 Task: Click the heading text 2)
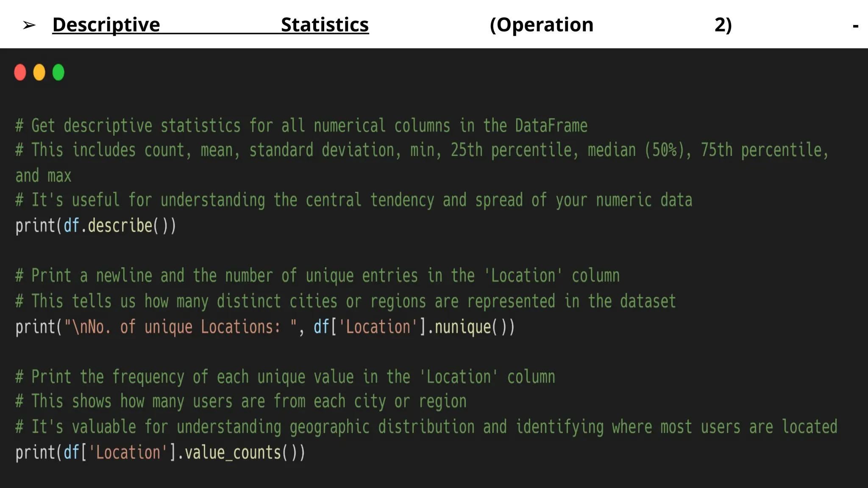(723, 25)
